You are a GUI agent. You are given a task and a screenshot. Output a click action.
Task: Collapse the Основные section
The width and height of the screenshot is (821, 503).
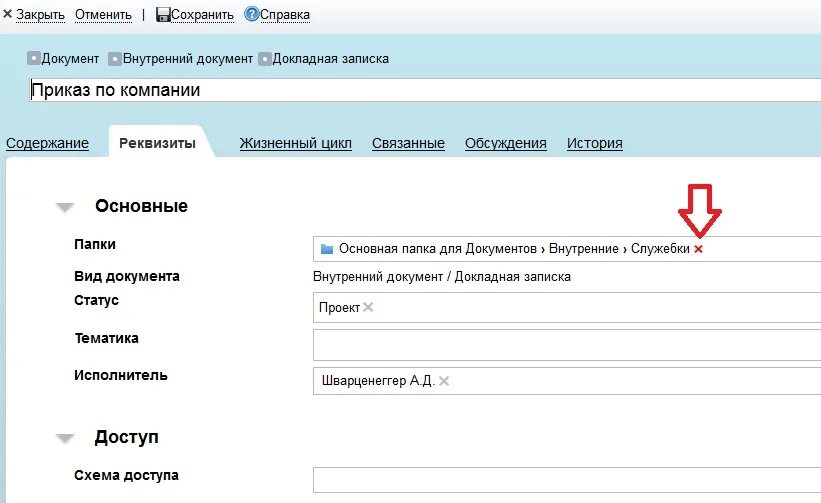pyautogui.click(x=65, y=208)
